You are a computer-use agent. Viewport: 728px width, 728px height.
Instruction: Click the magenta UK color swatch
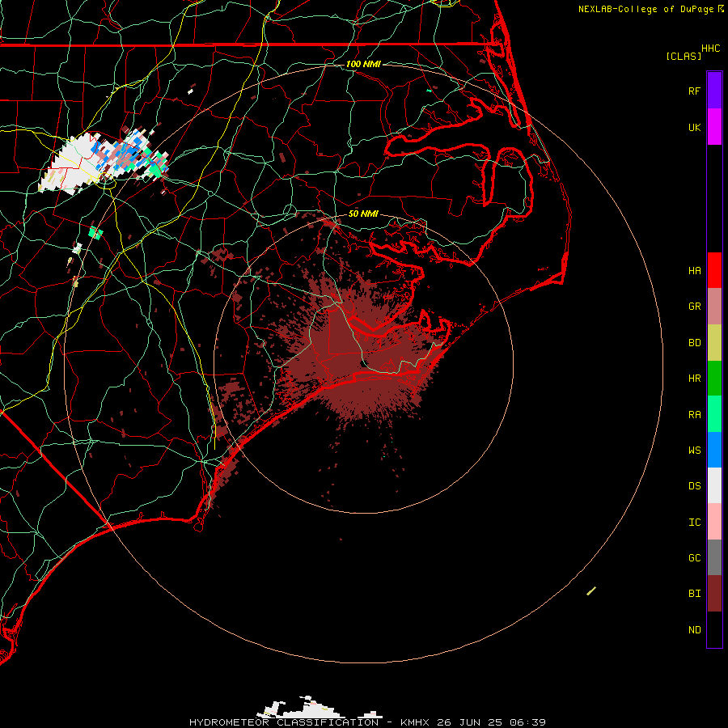tap(714, 127)
